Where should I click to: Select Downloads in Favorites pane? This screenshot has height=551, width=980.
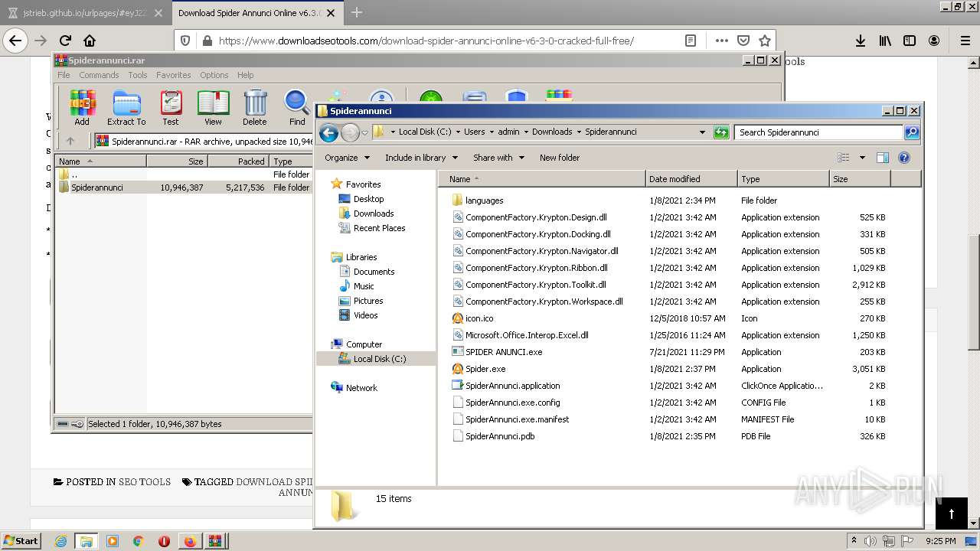click(x=374, y=214)
